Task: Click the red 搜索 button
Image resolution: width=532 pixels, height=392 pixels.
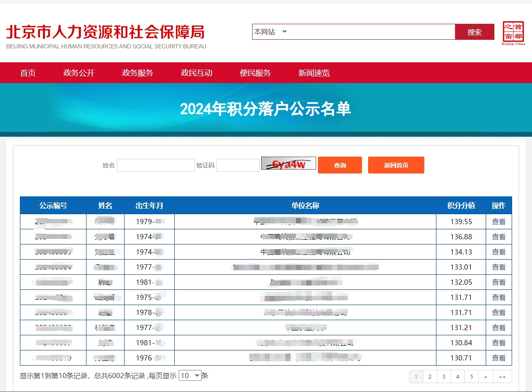Action: tap(474, 32)
